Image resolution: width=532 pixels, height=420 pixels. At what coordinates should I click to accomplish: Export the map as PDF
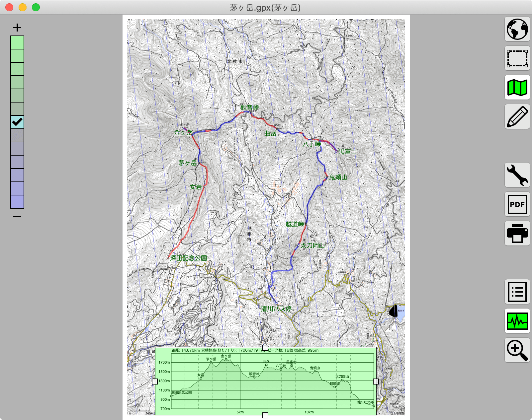517,204
